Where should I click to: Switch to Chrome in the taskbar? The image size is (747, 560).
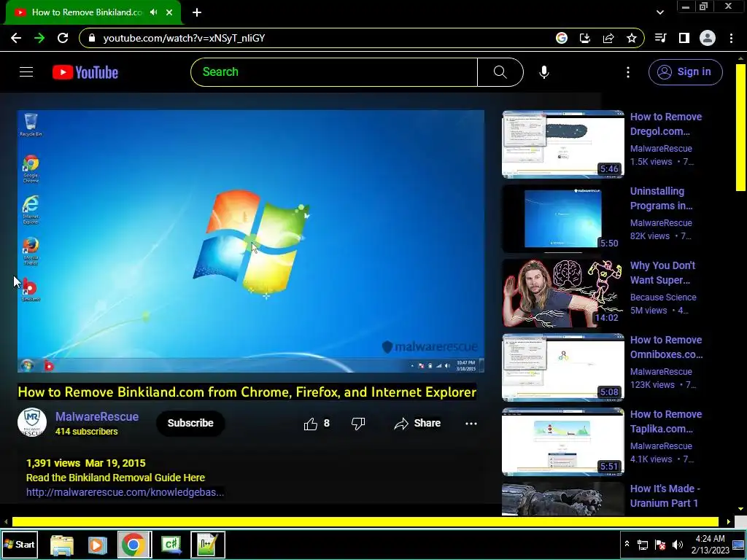tap(134, 544)
